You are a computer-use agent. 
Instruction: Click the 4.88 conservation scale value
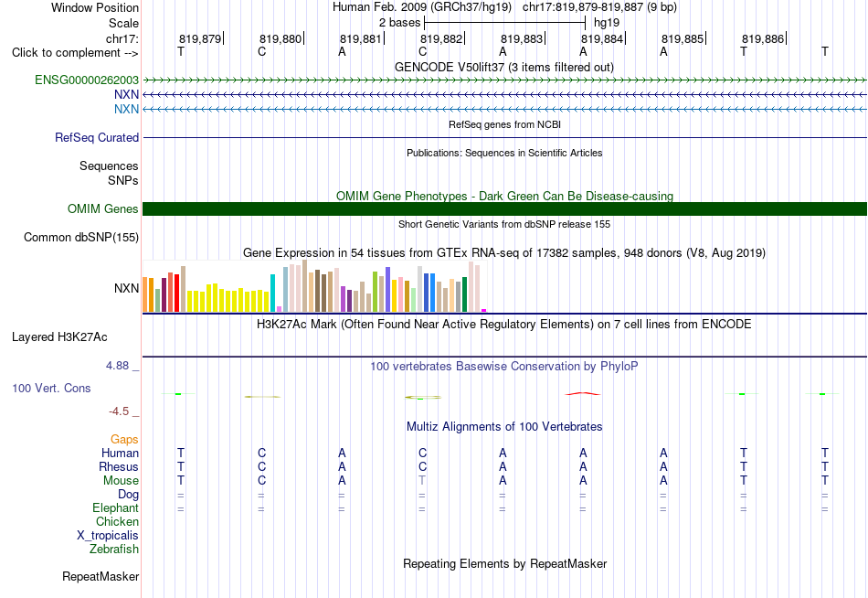point(117,366)
